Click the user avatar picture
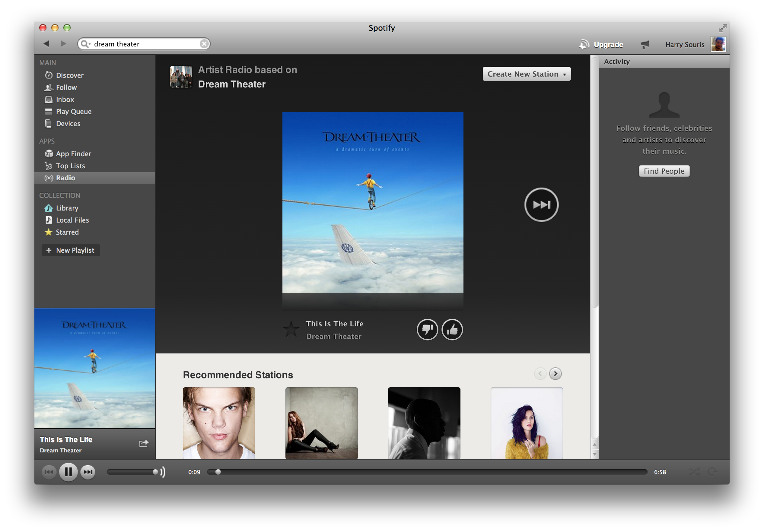Screen dimensions: 764x532 coord(718,45)
